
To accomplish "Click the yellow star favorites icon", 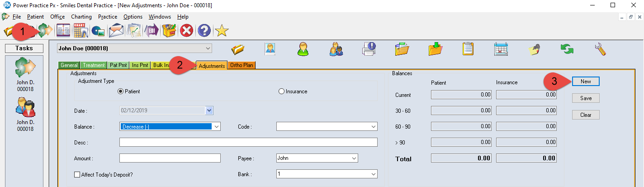I will [222, 31].
